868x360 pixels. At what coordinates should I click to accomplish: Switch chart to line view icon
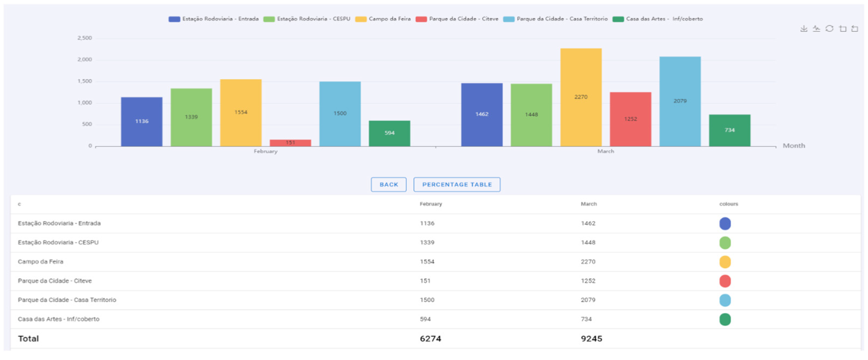point(816,29)
